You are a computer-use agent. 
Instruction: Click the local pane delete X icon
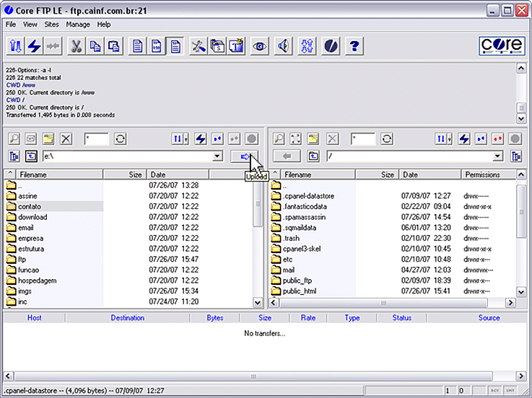tap(66, 138)
